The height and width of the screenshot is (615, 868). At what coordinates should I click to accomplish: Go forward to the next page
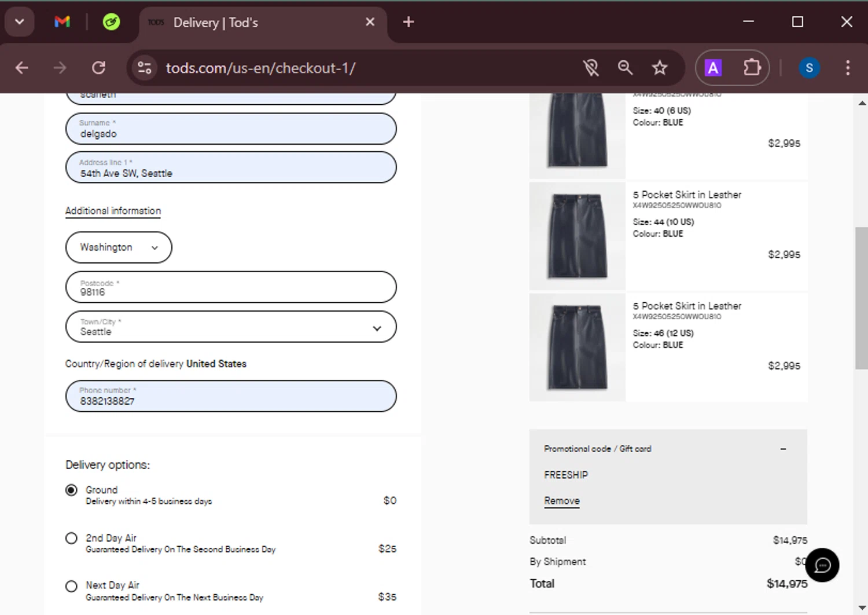pyautogui.click(x=60, y=68)
